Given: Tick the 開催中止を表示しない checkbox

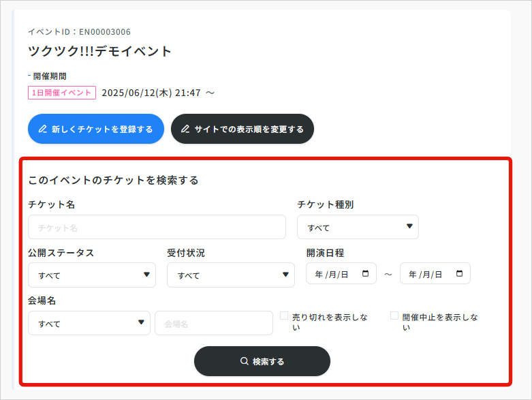Looking at the screenshot, I should coord(394,316).
